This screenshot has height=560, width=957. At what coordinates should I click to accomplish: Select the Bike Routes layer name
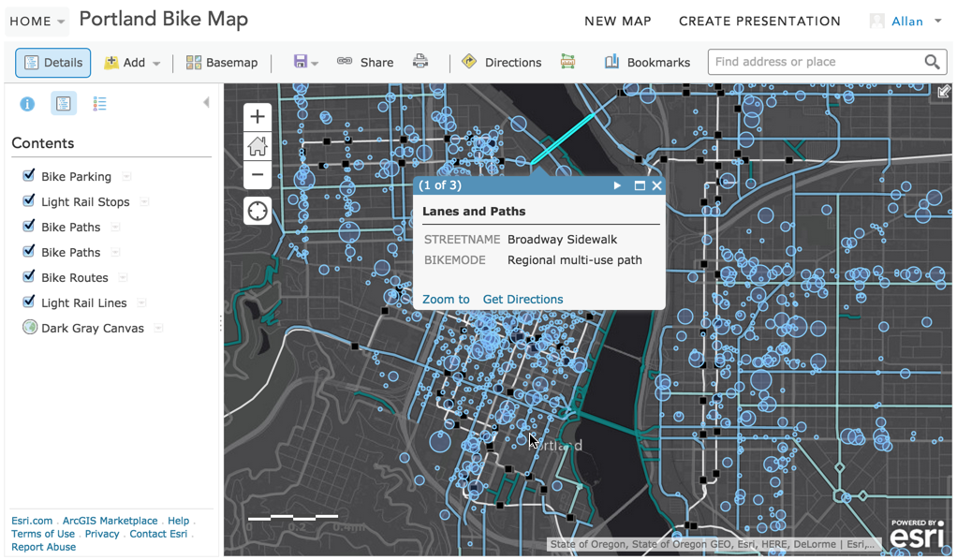[75, 277]
